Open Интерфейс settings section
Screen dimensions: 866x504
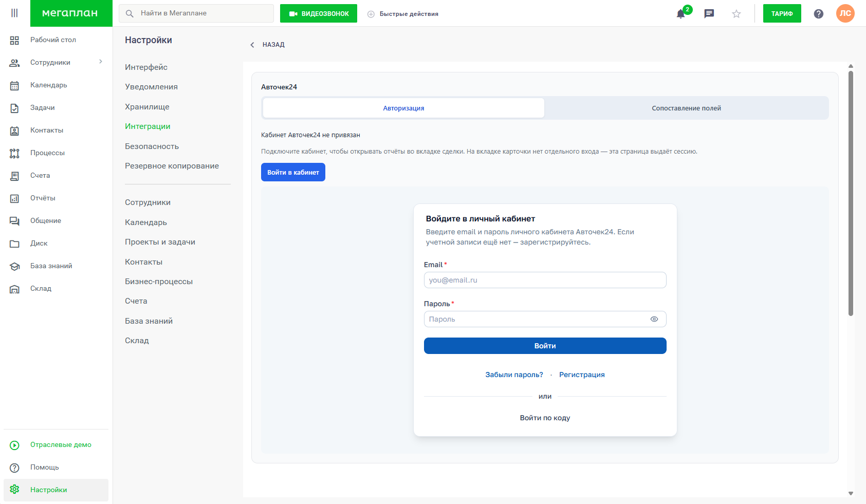tap(146, 67)
